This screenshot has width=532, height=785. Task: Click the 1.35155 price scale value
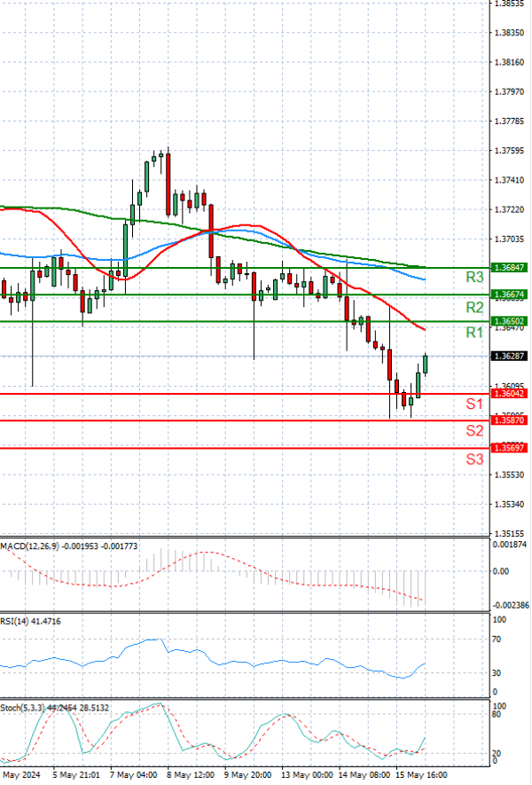(x=509, y=534)
